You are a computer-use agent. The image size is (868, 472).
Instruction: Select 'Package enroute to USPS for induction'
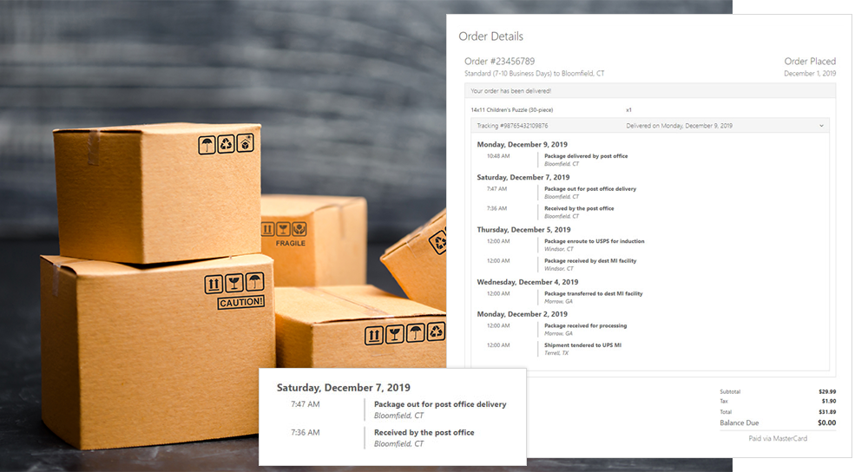tap(594, 241)
